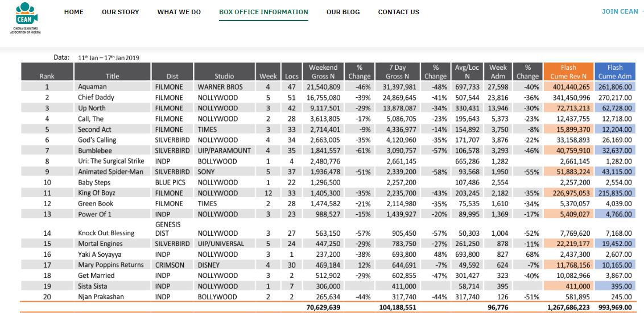Click the orange Flash Cume Rev N header
Screen dimensions: 644x313
[x=568, y=72]
